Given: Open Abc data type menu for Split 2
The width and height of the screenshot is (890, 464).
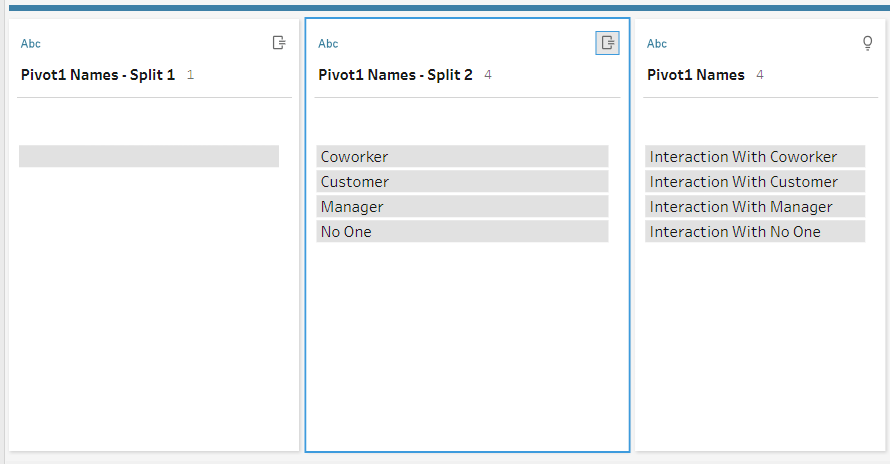Looking at the screenshot, I should click(x=328, y=44).
